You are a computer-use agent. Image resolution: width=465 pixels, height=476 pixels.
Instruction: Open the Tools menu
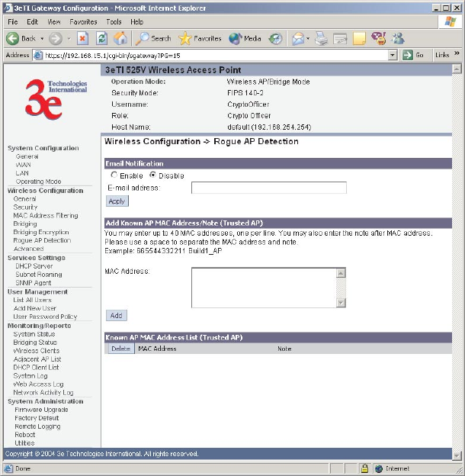coord(114,22)
